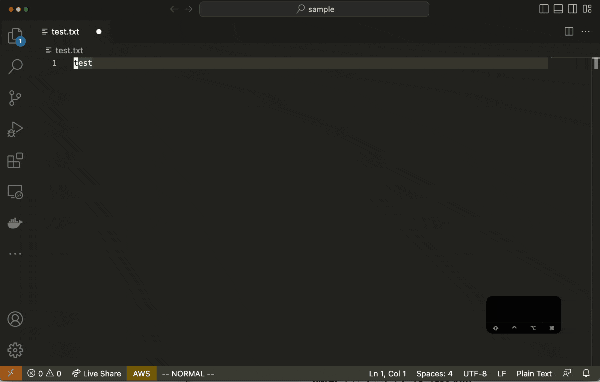Click test.txt in the breadcrumb
The image size is (600, 382).
coord(69,51)
